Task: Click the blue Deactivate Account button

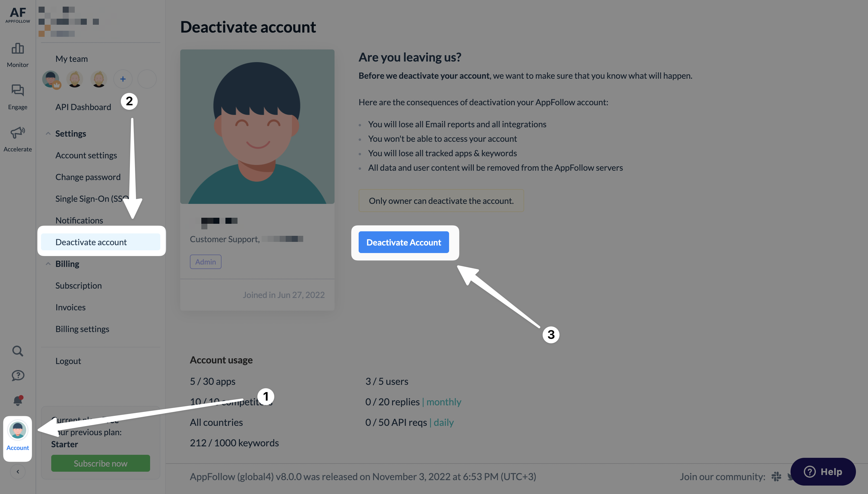Action: pyautogui.click(x=404, y=242)
